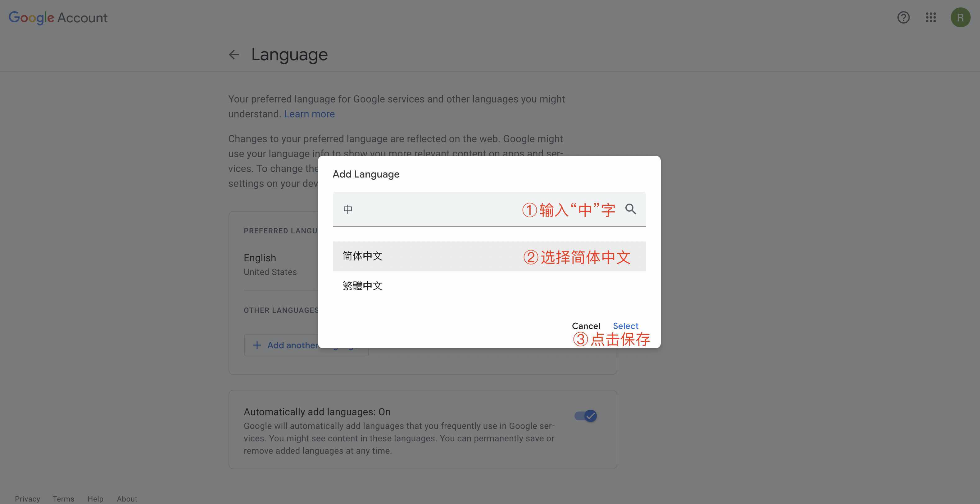Open the Help footer link
980x504 pixels.
[x=95, y=499]
